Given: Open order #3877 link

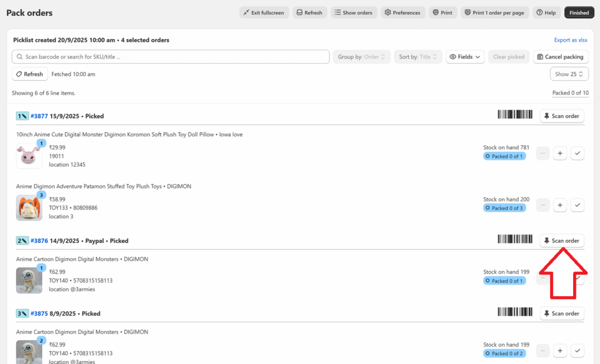Looking at the screenshot, I should click(39, 116).
